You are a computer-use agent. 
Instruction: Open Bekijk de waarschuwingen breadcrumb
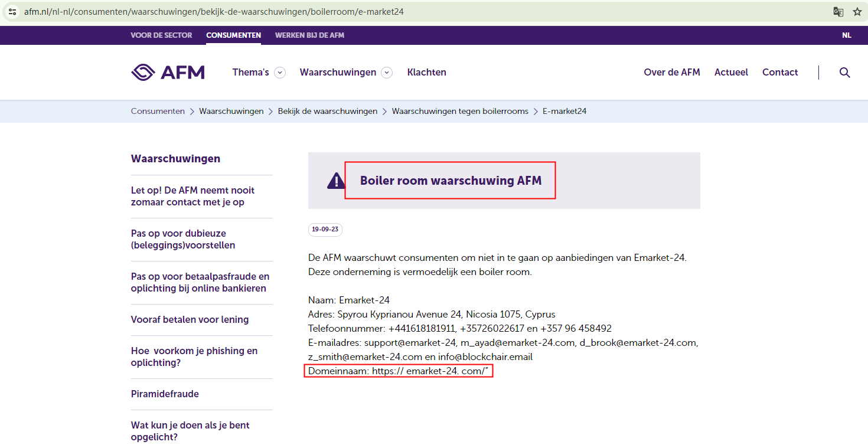click(x=328, y=111)
